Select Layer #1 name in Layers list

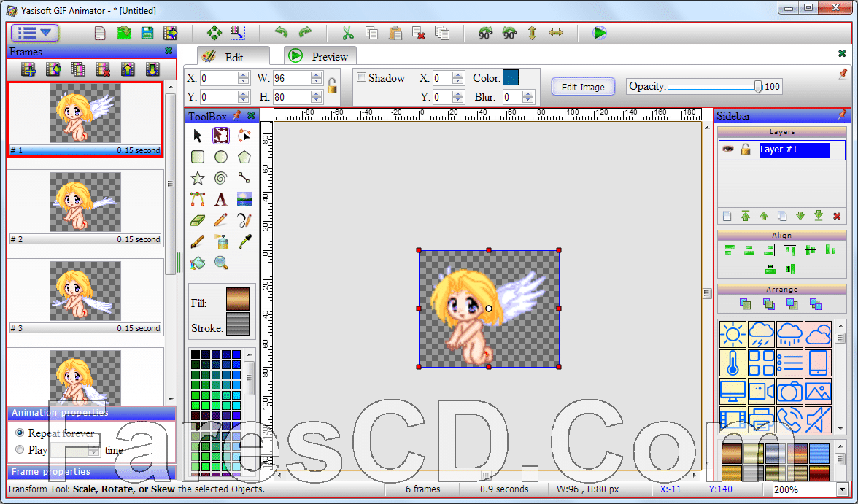pyautogui.click(x=795, y=150)
